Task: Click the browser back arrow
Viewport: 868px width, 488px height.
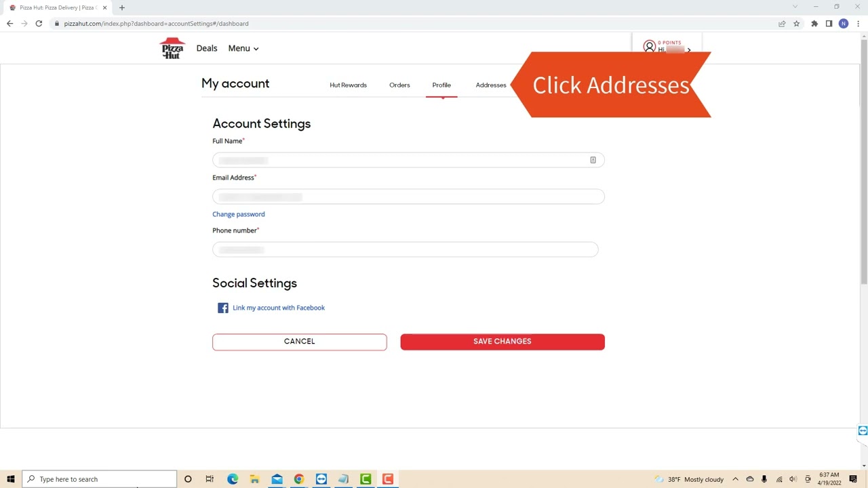Action: pos(9,23)
